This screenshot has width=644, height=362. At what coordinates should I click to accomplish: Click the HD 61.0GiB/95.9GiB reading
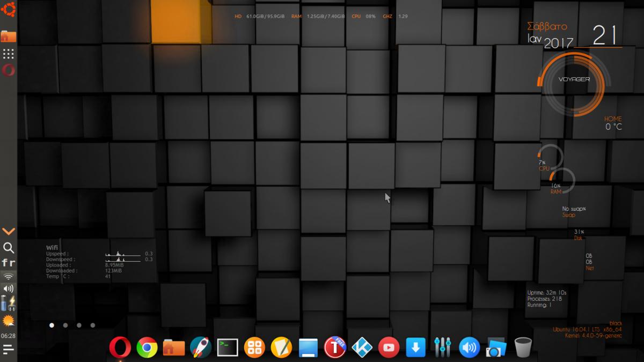[259, 17]
